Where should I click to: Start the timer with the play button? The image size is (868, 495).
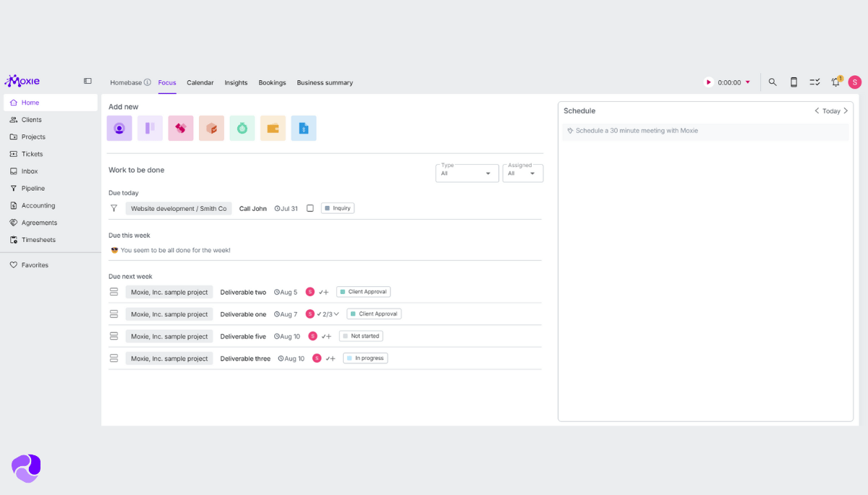click(x=708, y=82)
